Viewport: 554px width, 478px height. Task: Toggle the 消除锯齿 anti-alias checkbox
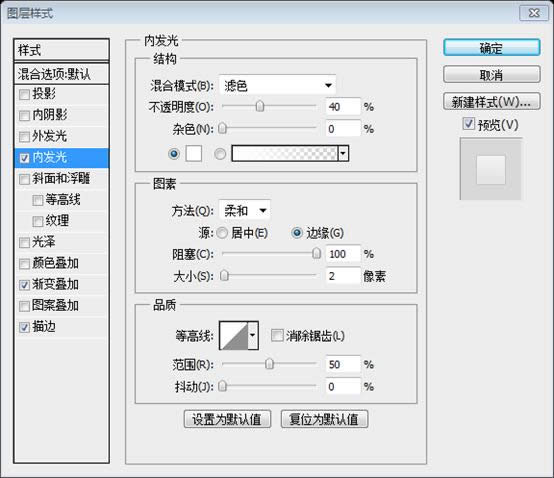click(x=277, y=335)
